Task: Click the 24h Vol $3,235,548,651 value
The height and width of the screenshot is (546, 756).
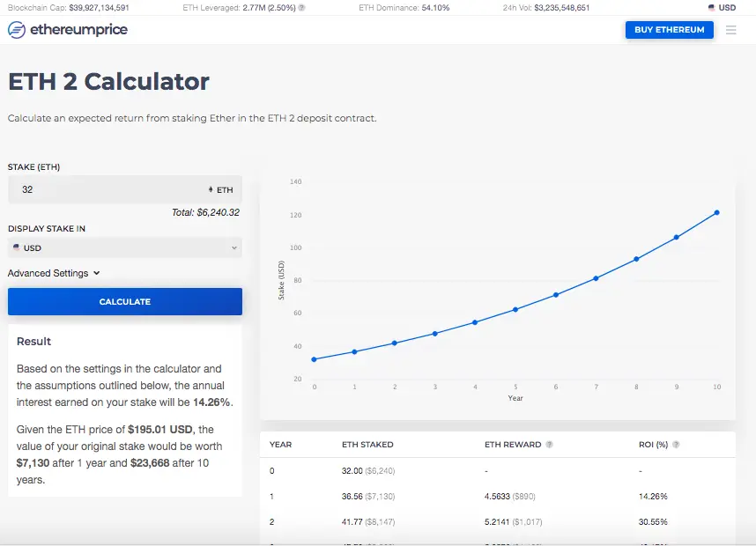Action: pos(561,8)
